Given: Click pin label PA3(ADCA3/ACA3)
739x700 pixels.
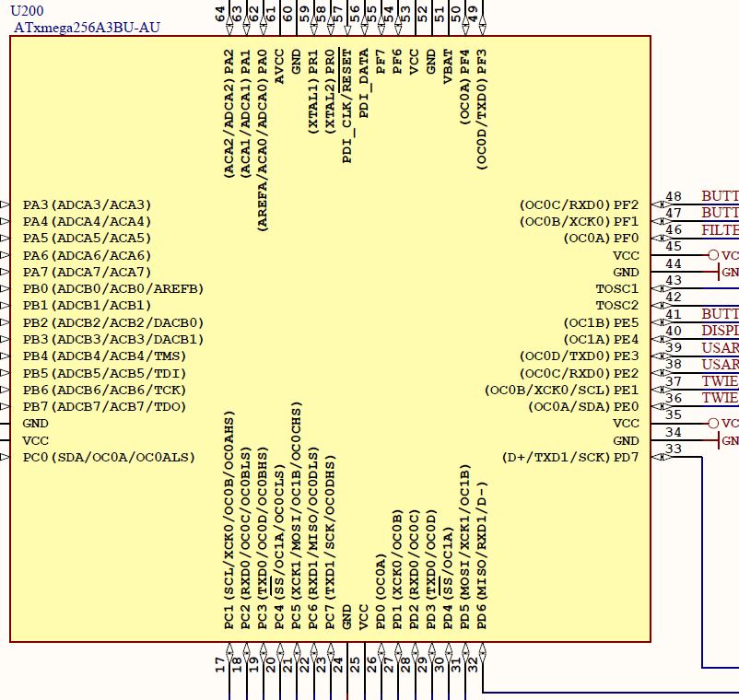Looking at the screenshot, I should coord(88,204).
